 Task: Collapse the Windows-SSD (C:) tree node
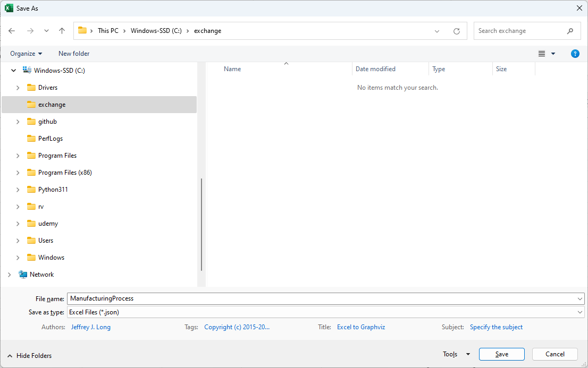(x=13, y=71)
